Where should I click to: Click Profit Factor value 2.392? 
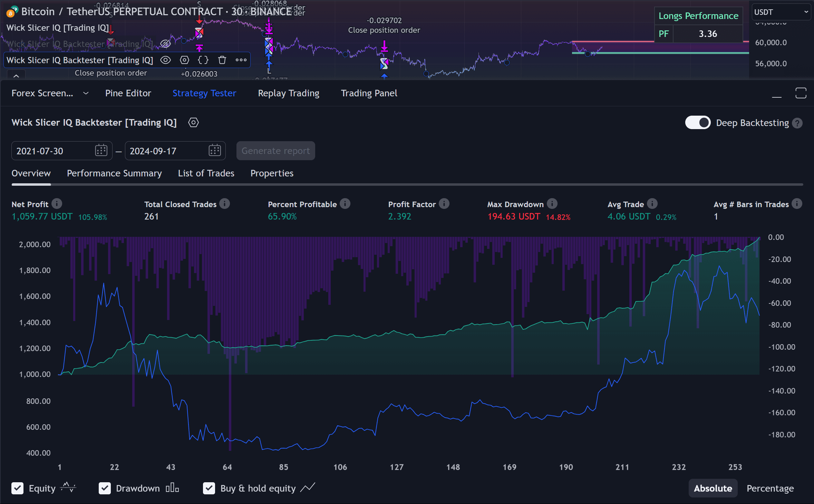(x=399, y=217)
